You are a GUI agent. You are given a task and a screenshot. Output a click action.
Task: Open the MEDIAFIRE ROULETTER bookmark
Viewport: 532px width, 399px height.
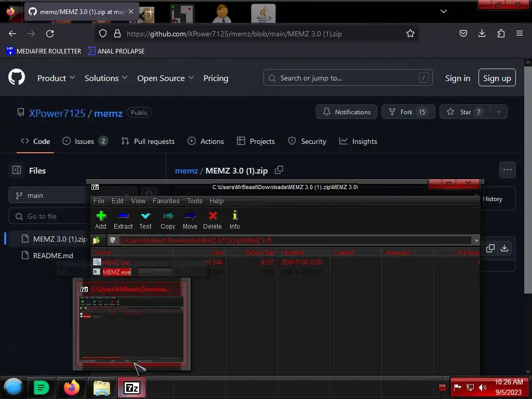pos(44,51)
